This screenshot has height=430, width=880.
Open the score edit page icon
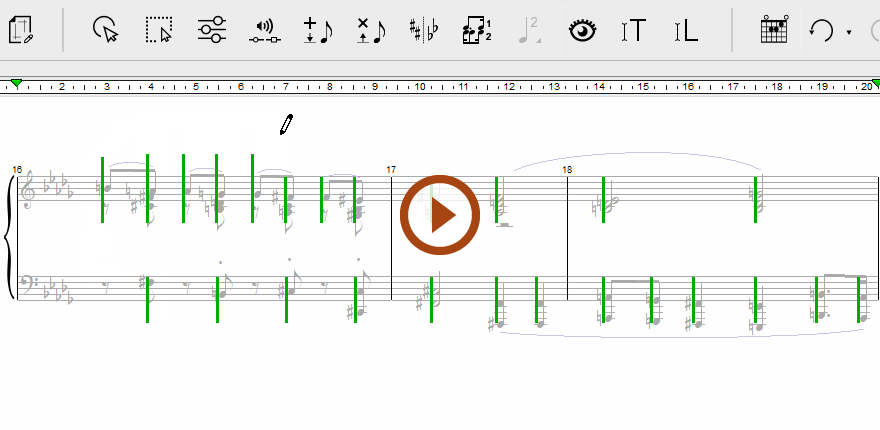22,30
